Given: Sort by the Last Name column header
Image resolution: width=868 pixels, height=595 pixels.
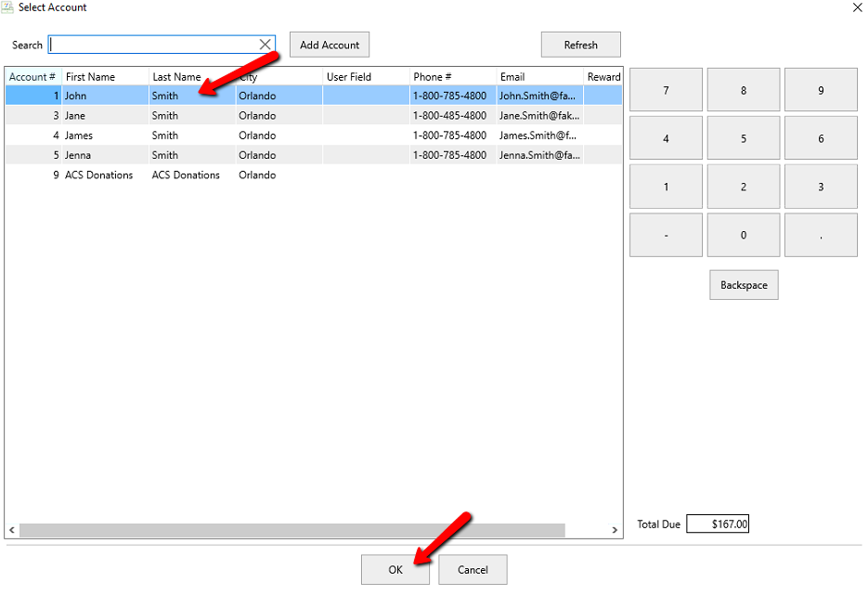Looking at the screenshot, I should point(192,77).
